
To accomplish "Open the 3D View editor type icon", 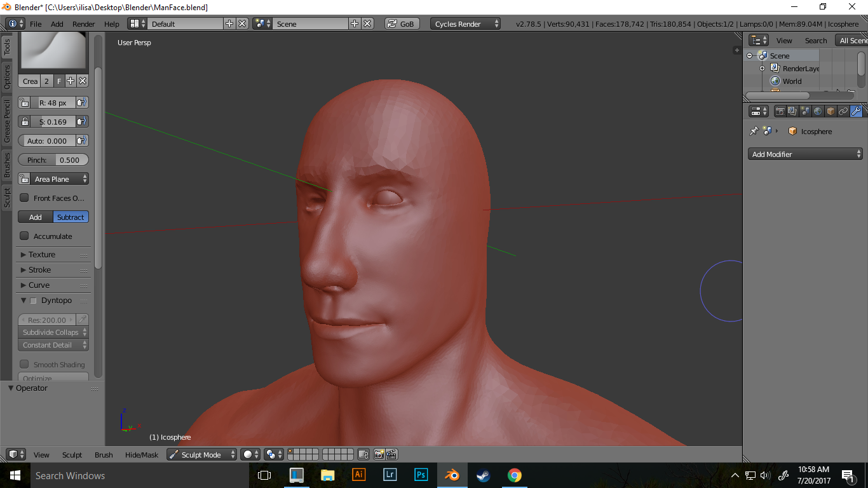I will tap(16, 454).
